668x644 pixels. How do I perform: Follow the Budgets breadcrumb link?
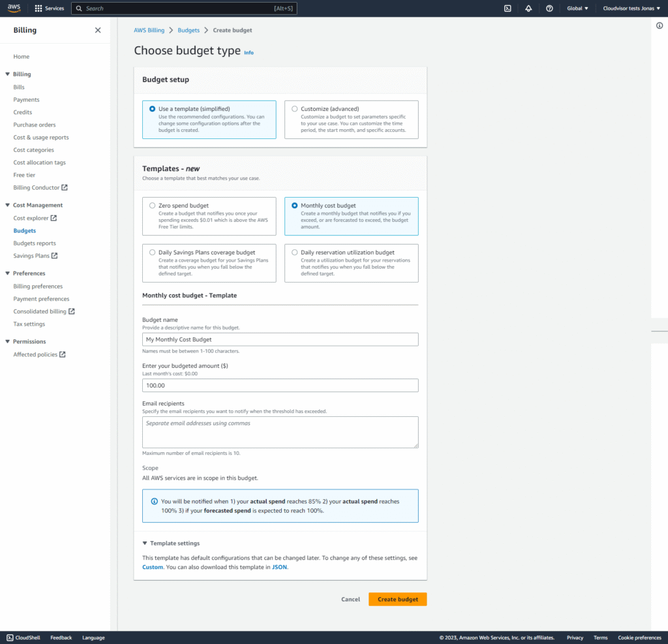[x=189, y=30]
